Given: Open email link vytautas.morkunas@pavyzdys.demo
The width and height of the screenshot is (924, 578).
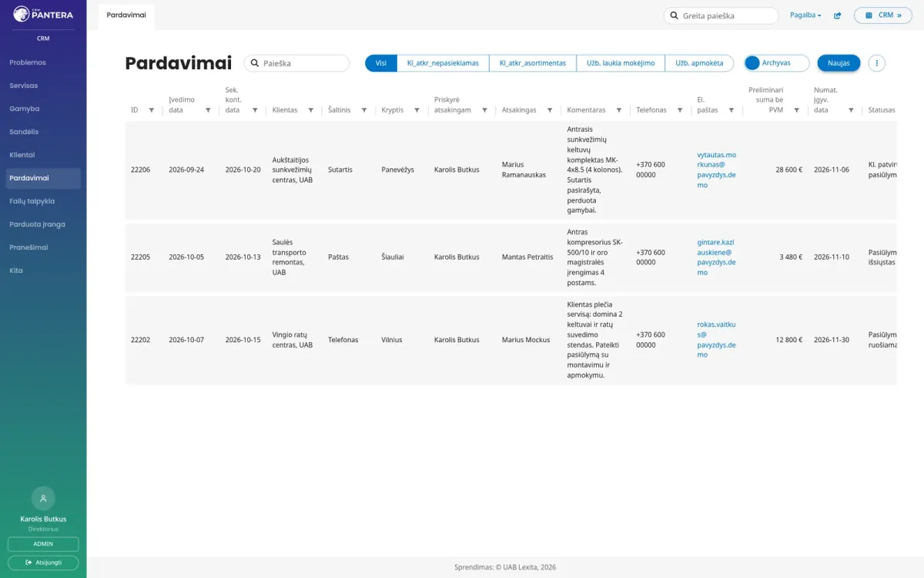Looking at the screenshot, I should coord(716,170).
